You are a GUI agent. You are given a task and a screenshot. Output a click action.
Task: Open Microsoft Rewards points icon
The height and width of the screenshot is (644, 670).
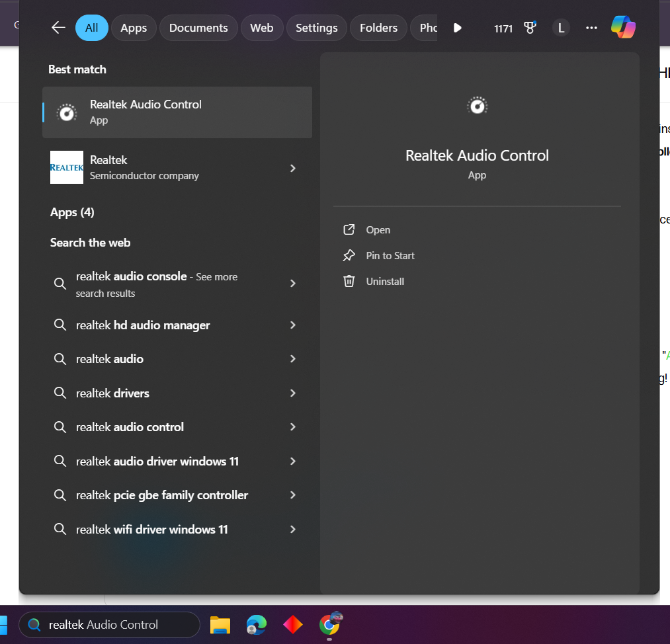(529, 27)
